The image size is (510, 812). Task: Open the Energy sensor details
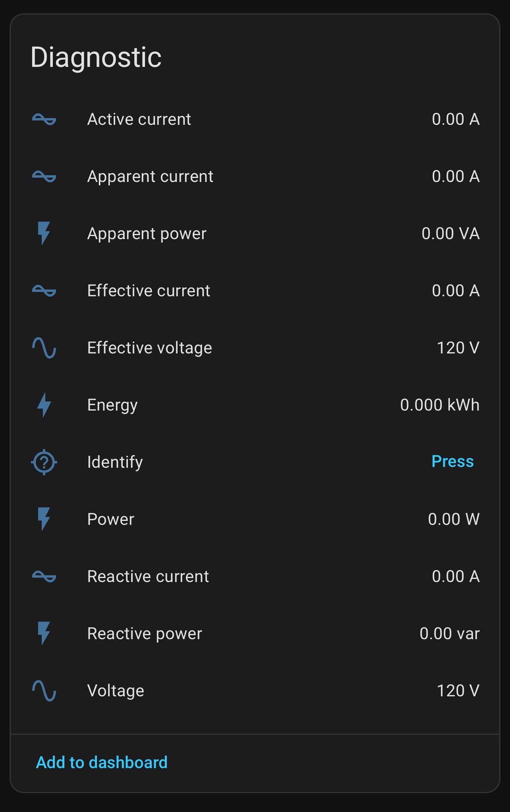pos(112,405)
